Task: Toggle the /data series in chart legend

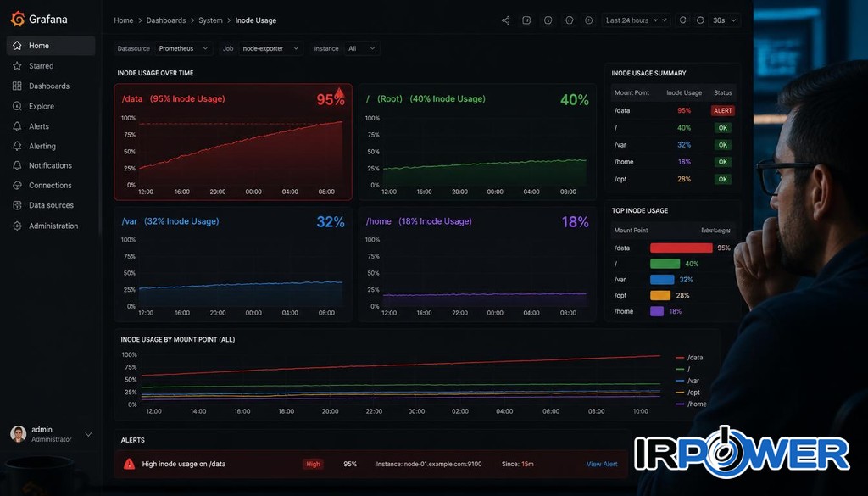Action: point(689,358)
